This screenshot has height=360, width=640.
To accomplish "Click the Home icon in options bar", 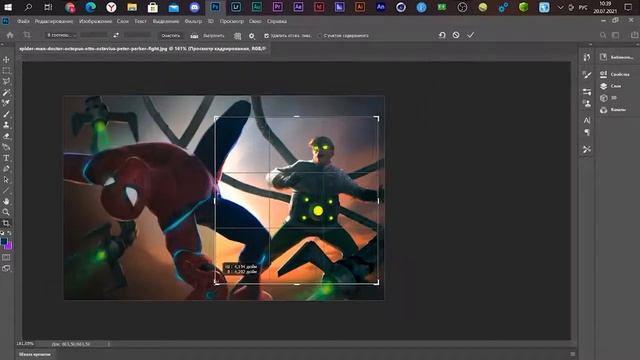I will point(10,35).
